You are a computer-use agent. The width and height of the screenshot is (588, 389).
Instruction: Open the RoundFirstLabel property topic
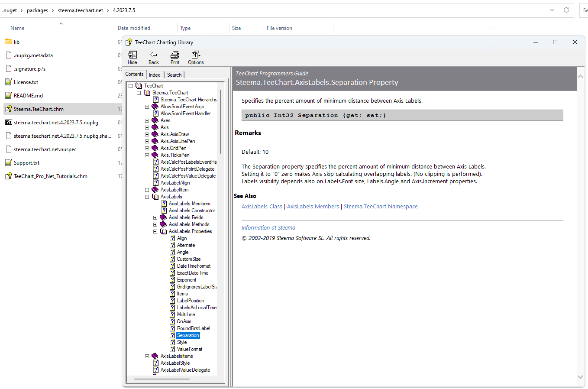[194, 328]
